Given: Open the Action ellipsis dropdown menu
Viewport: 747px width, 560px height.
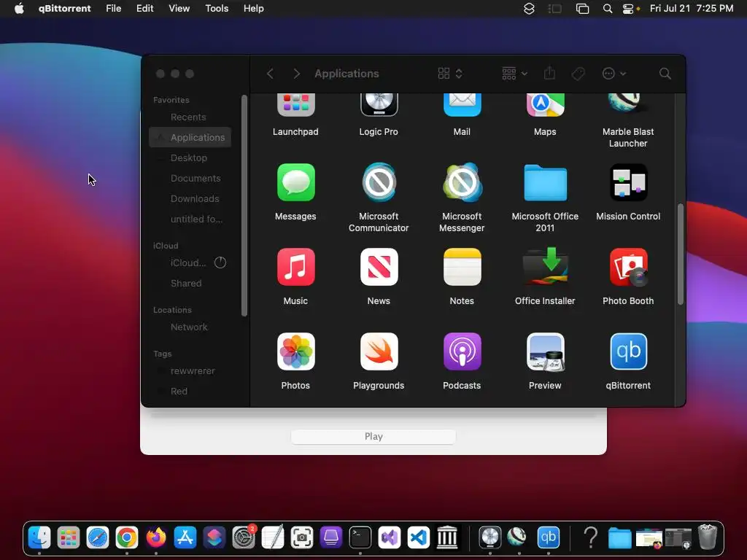Looking at the screenshot, I should click(x=614, y=74).
